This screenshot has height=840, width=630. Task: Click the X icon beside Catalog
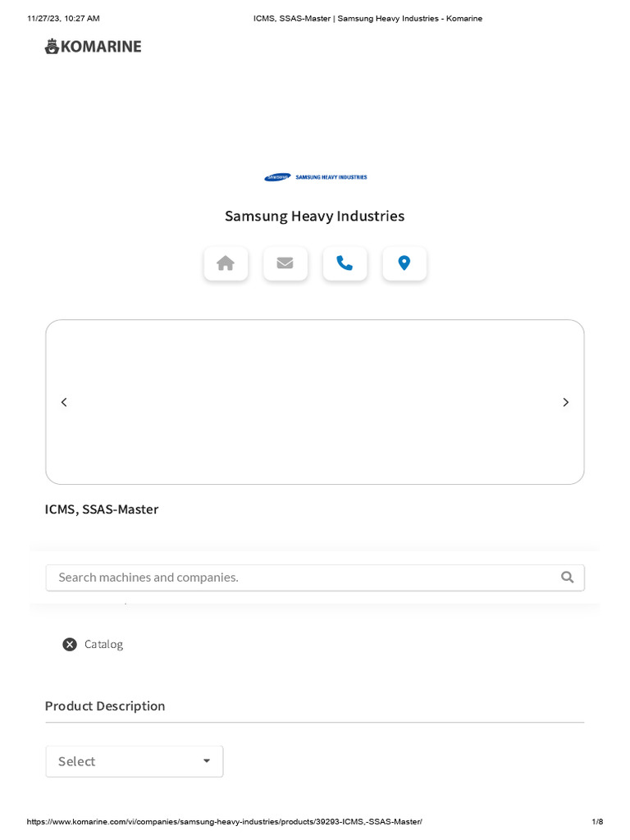tap(70, 645)
